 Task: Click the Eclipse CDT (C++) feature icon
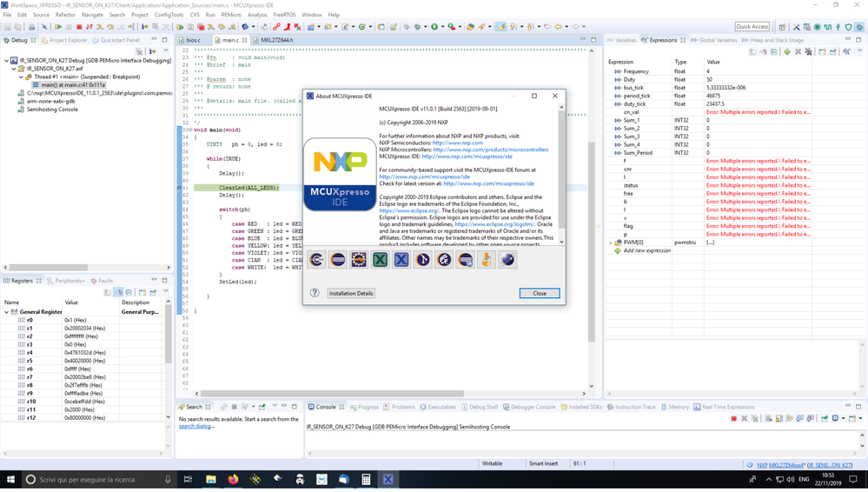click(316, 259)
